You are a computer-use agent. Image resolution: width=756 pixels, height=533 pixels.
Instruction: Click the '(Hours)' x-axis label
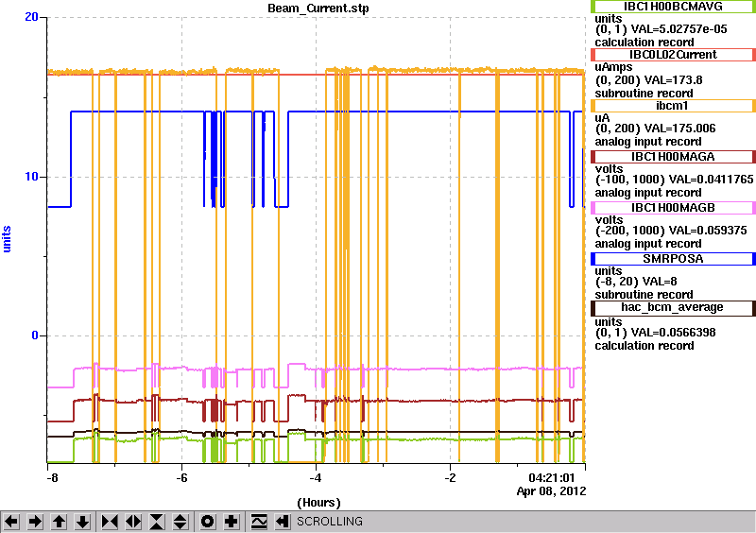[318, 503]
